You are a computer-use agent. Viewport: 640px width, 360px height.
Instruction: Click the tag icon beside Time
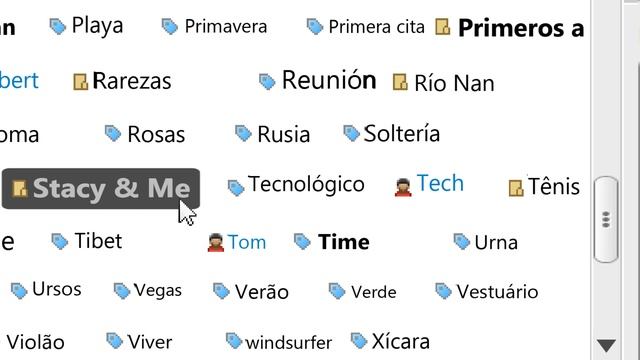302,241
